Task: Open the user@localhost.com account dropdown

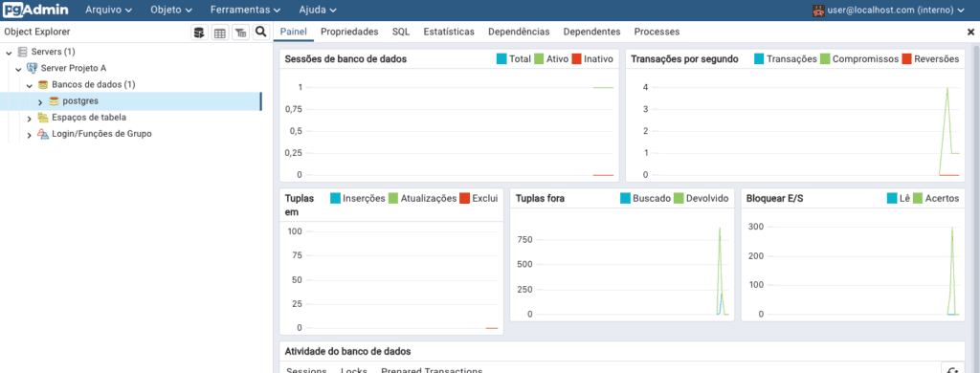Action: pos(889,10)
